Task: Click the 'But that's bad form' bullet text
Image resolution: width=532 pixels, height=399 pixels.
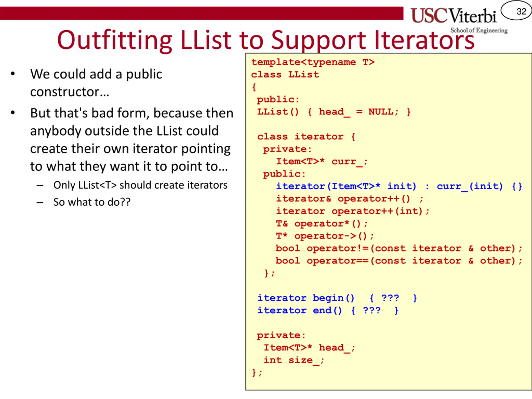Action: [x=131, y=139]
